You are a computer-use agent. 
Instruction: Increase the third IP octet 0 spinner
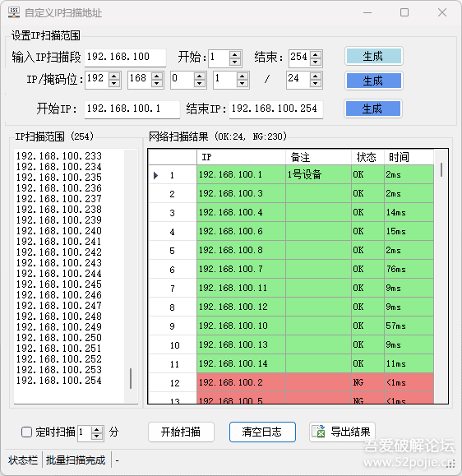click(x=200, y=76)
